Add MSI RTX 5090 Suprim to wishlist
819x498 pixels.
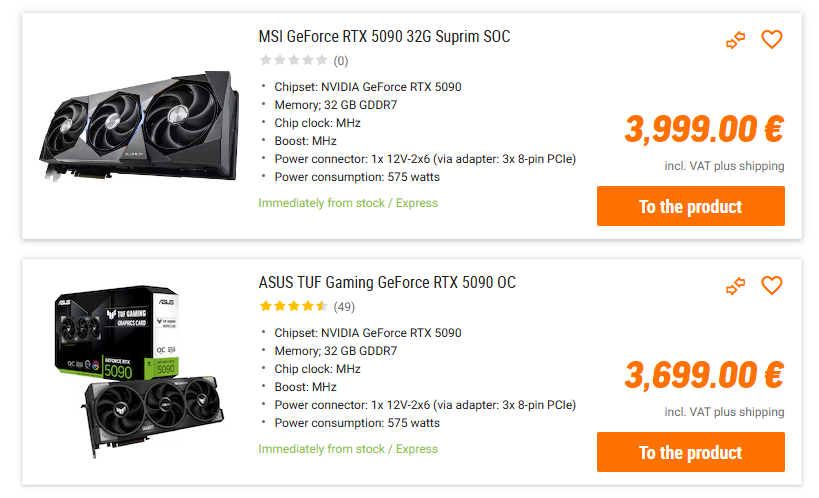coord(771,40)
